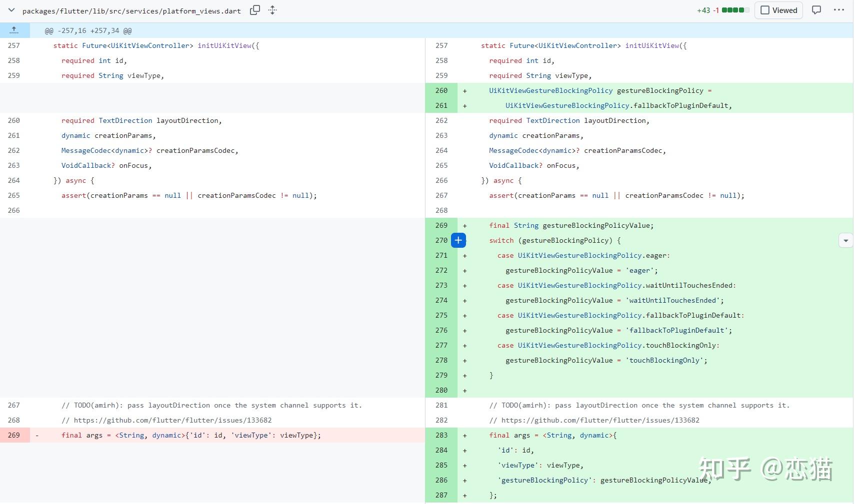Image resolution: width=855 pixels, height=504 pixels.
Task: Click left-side initUiKitView method name
Action: (x=224, y=45)
